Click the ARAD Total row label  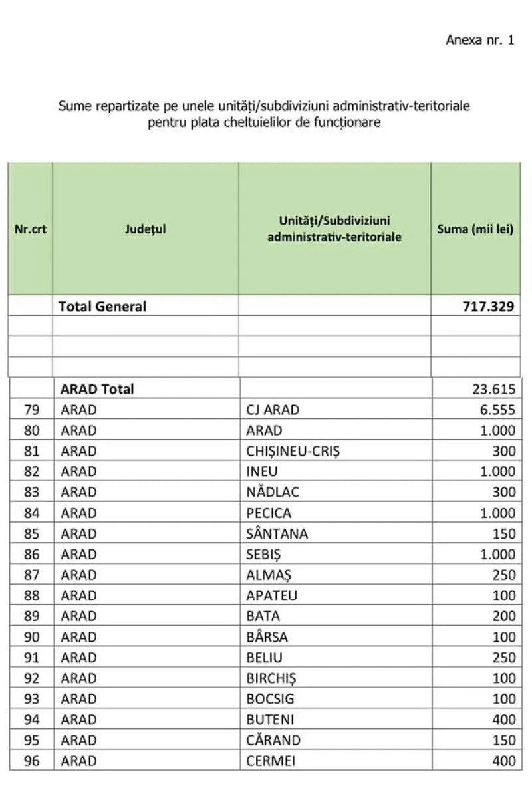click(x=97, y=389)
